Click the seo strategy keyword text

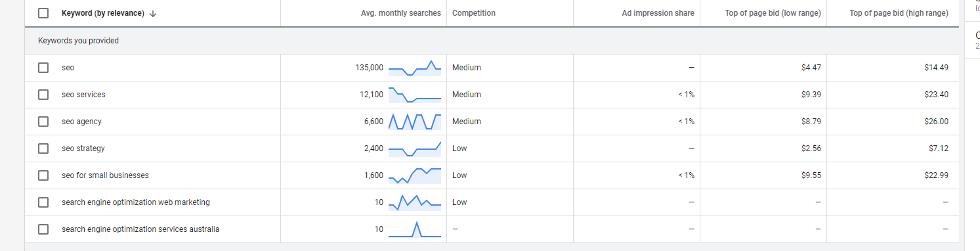tap(83, 148)
